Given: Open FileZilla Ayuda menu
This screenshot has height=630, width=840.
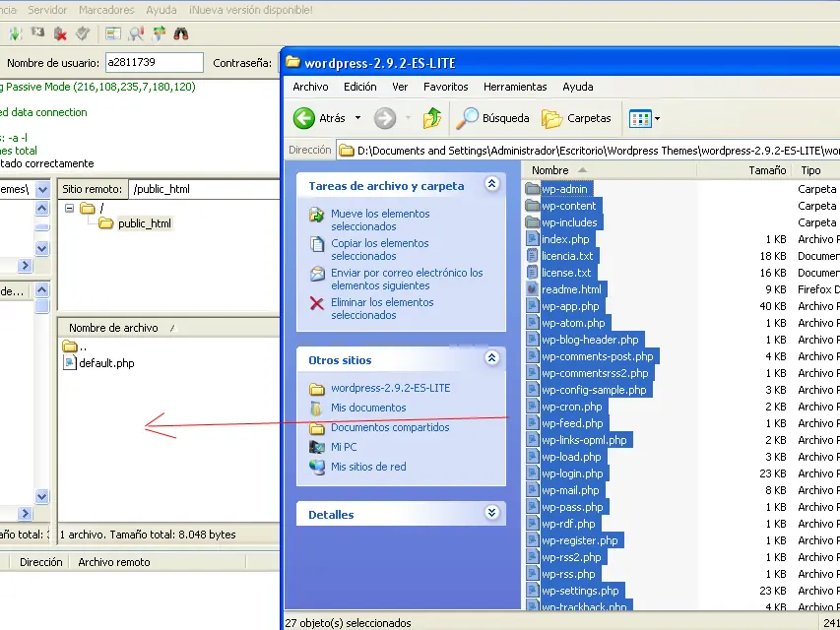Looking at the screenshot, I should pyautogui.click(x=162, y=10).
